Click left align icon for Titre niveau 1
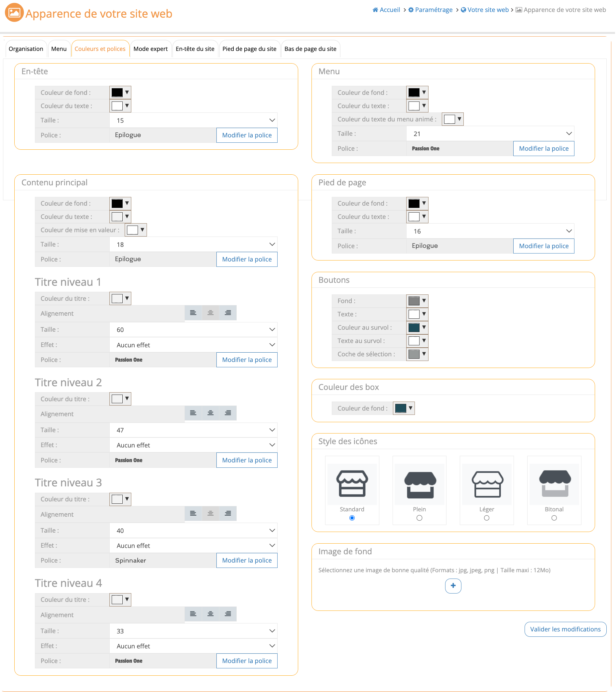The height and width of the screenshot is (692, 616). click(193, 313)
